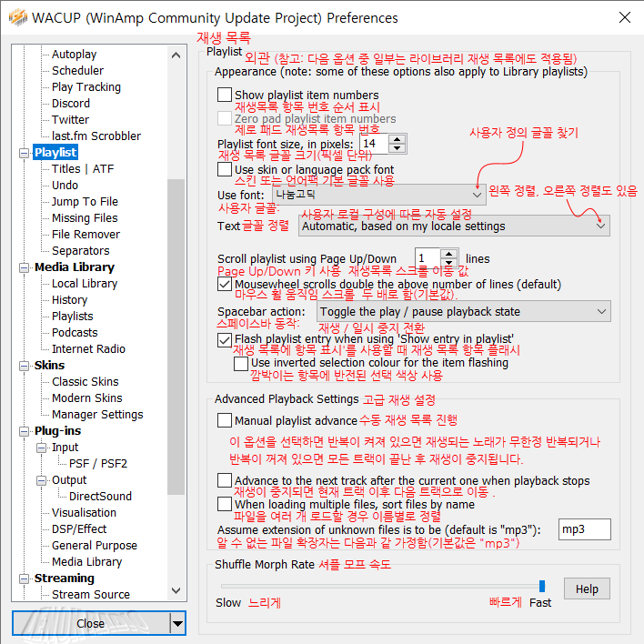Collapse the Plug-ins tree node
The height and width of the screenshot is (644, 644).
pos(25,431)
